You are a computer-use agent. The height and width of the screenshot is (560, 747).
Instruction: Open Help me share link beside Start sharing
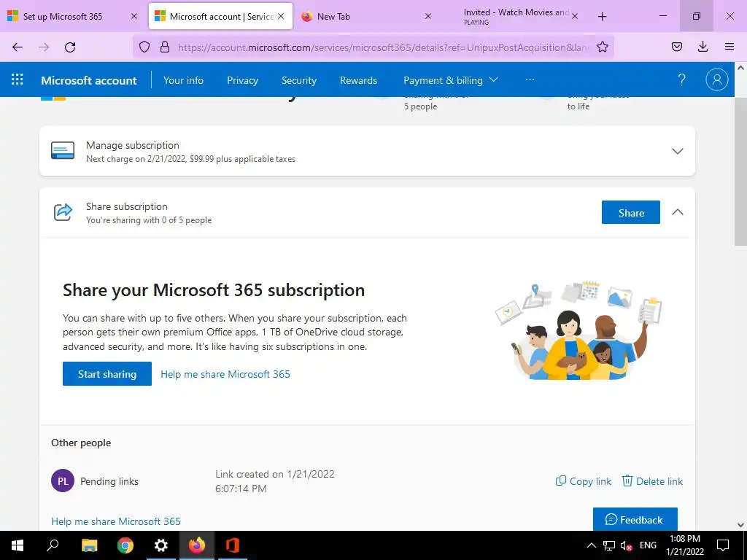pos(225,374)
